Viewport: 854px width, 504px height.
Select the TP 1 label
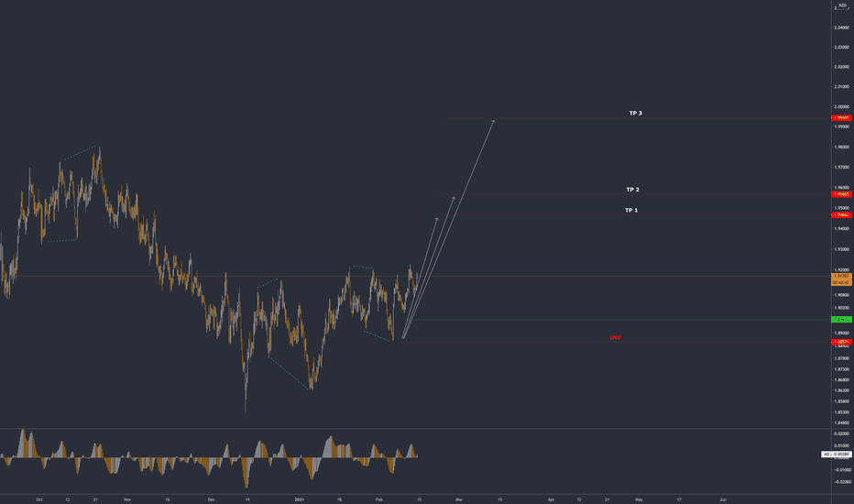point(631,211)
